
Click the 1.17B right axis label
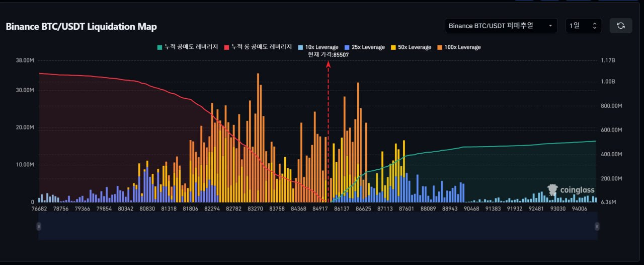coord(608,60)
